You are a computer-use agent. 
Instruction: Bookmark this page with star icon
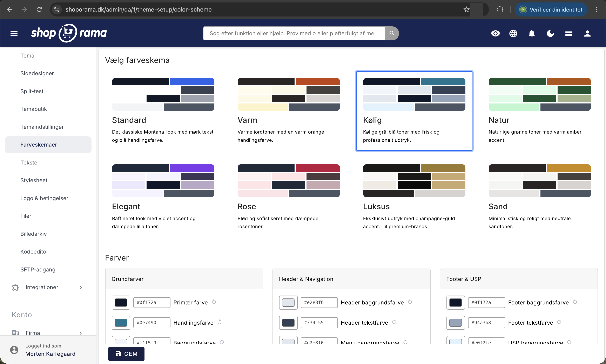[466, 9]
